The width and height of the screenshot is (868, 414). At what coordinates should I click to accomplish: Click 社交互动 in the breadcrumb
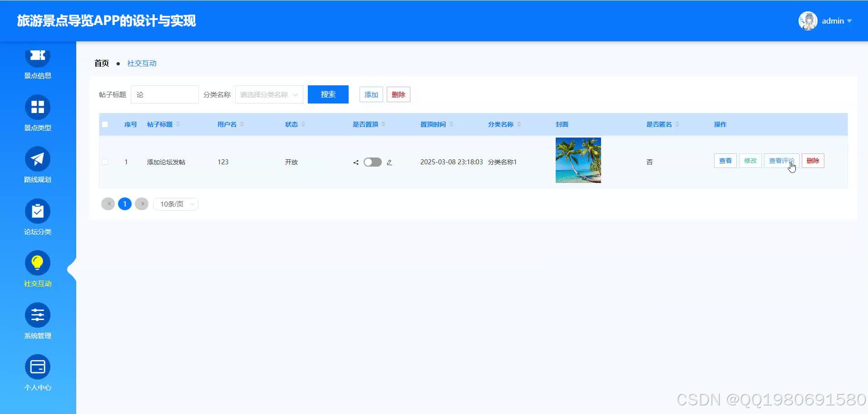click(x=141, y=63)
